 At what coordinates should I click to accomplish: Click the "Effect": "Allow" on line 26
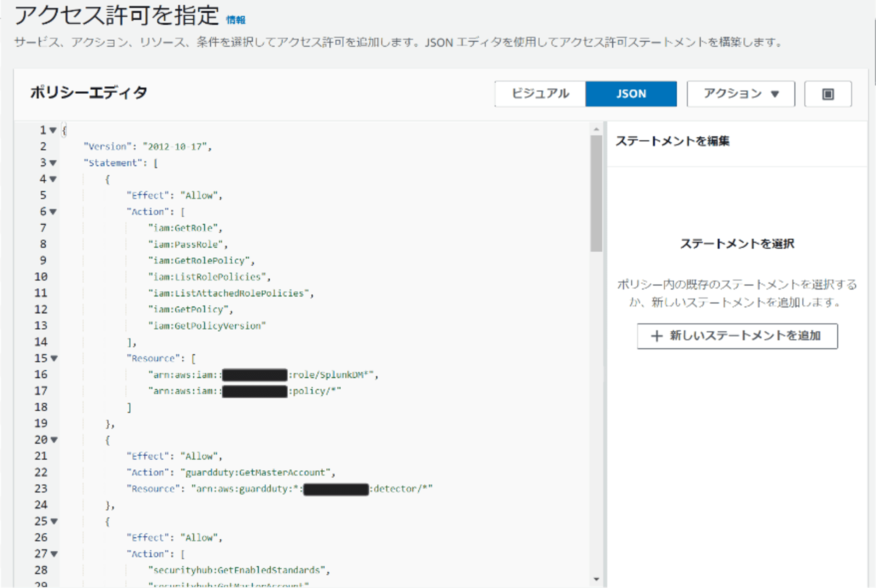point(174,538)
